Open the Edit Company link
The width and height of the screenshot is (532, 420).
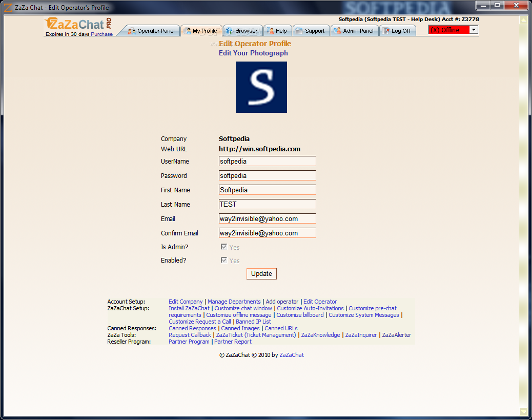point(186,302)
